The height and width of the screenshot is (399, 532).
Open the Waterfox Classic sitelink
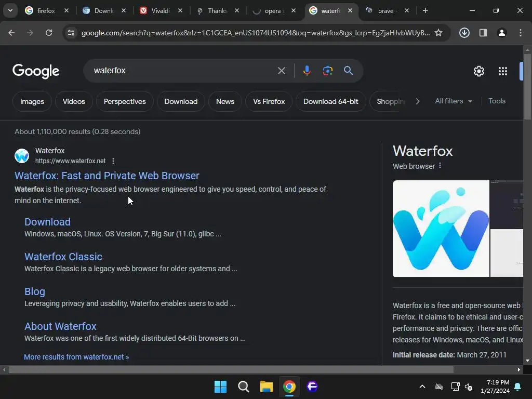[63, 257]
